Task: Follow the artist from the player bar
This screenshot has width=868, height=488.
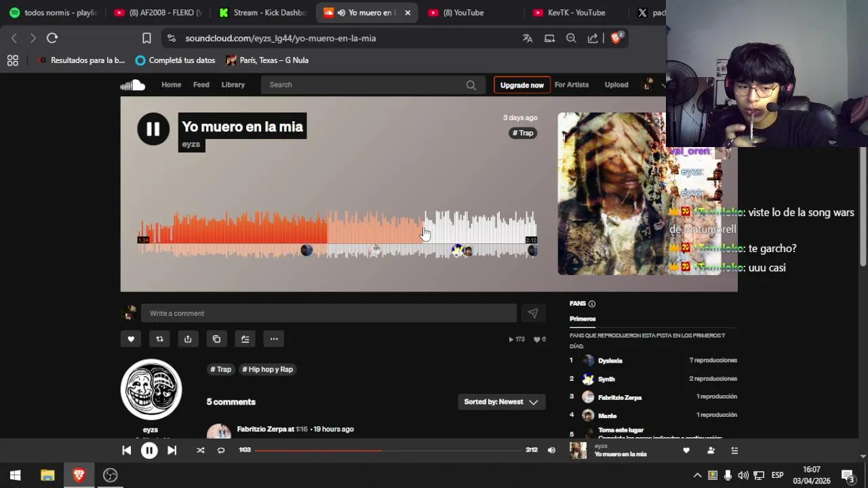Action: (x=711, y=450)
